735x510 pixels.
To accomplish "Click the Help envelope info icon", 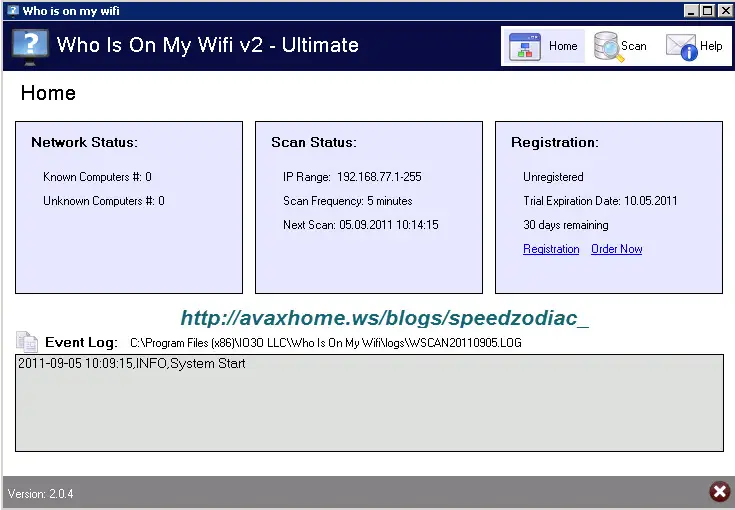I will pyautogui.click(x=682, y=47).
